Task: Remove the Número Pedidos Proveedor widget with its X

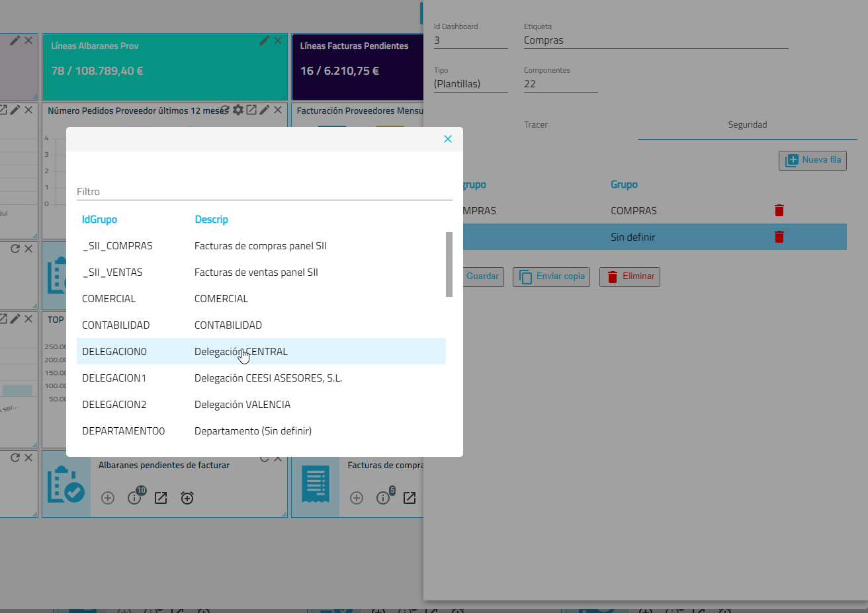Action: click(278, 110)
